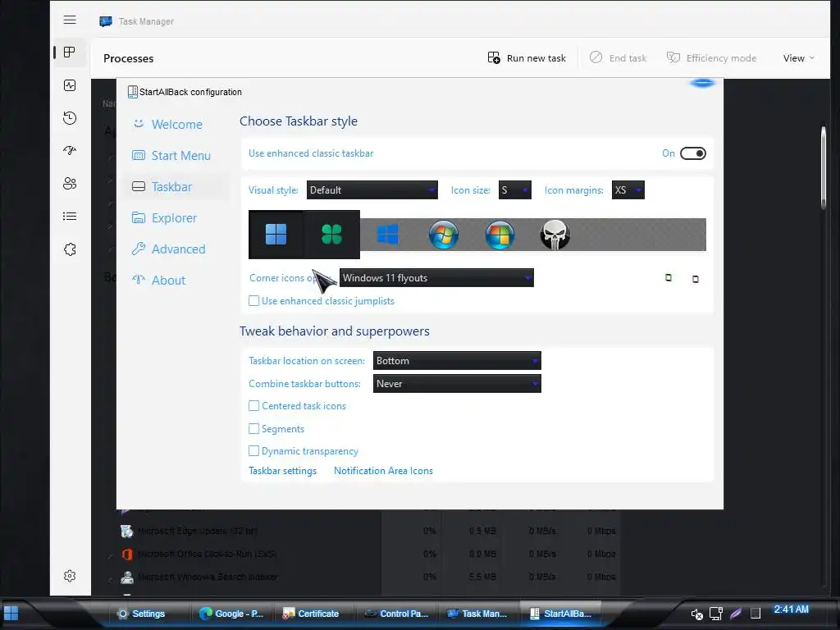Image resolution: width=840 pixels, height=630 pixels.
Task: Click square notification icon in system tray
Action: point(756,613)
